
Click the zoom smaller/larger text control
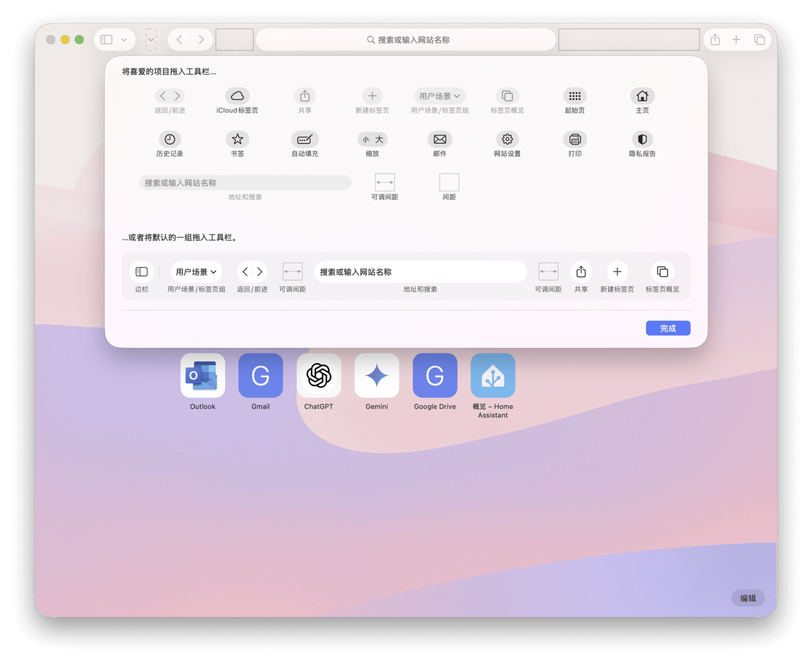click(x=372, y=139)
